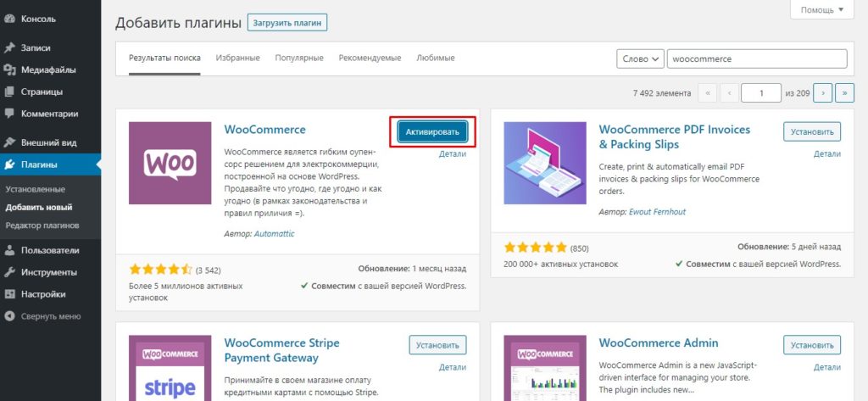Screen dimensions: 868x401
Task: Click the Медиафайлы media icon
Action: [9, 70]
